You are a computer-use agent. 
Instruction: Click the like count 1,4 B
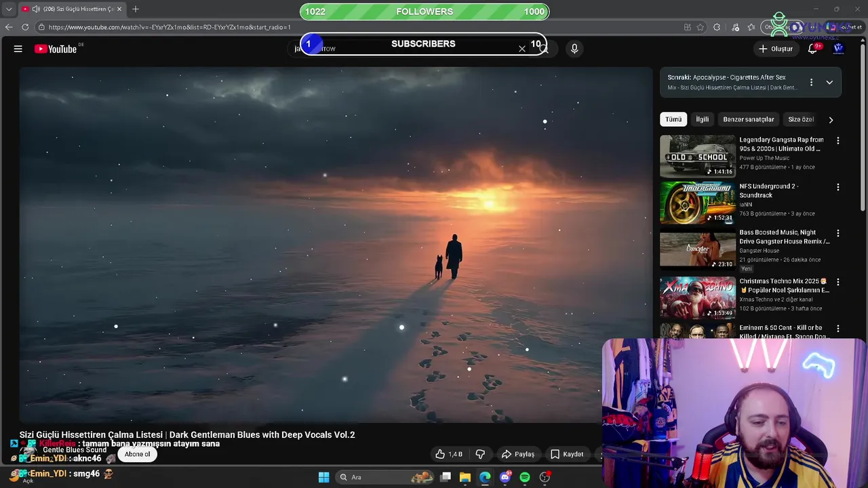[456, 454]
